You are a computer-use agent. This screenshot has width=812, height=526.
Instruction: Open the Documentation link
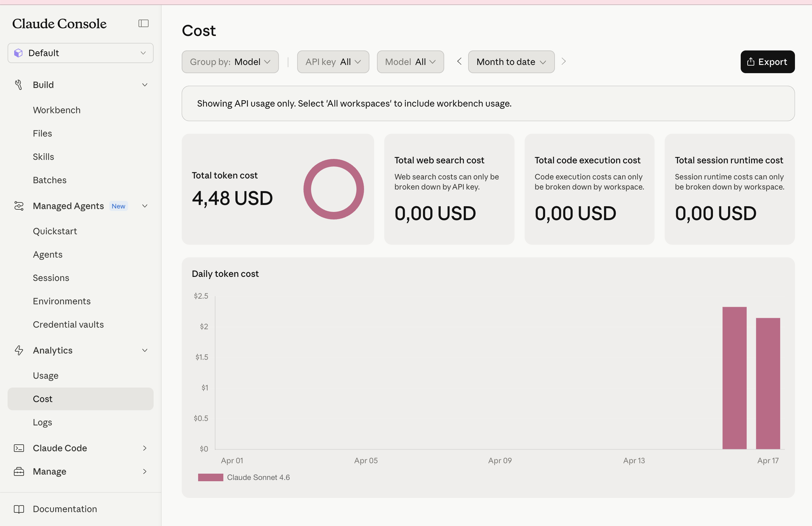(65, 509)
